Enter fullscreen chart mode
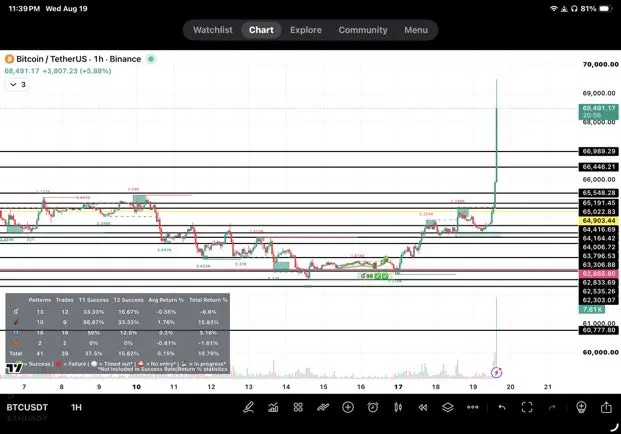 tap(527, 407)
